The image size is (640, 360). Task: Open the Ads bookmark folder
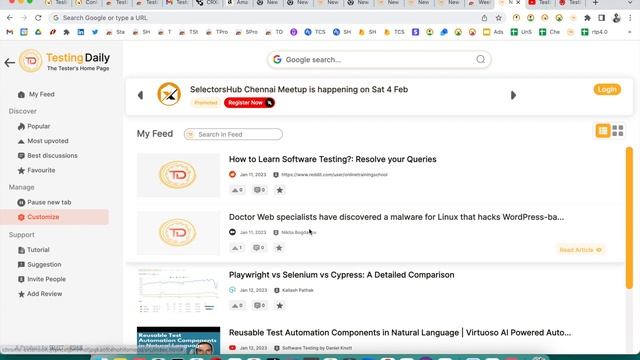(493, 32)
